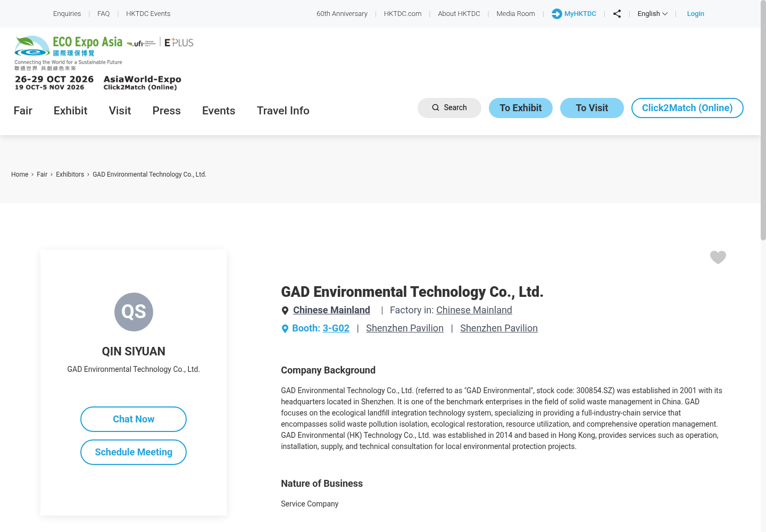The height and width of the screenshot is (532, 766).
Task: Open the Visit menu
Action: pos(120,111)
